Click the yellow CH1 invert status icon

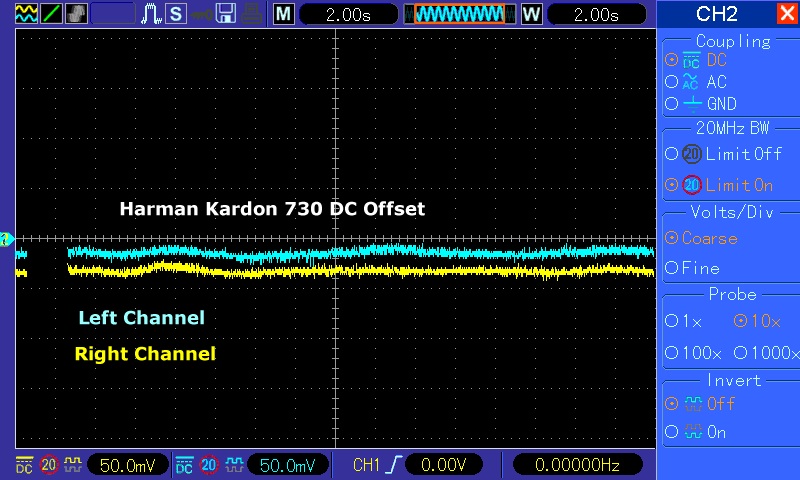click(x=72, y=464)
